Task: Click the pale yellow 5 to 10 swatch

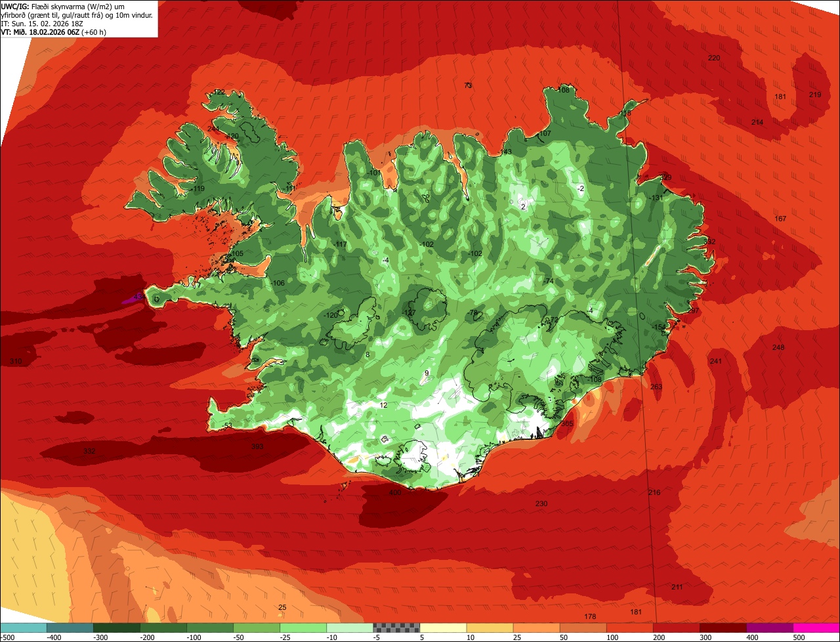Action: click(x=443, y=628)
